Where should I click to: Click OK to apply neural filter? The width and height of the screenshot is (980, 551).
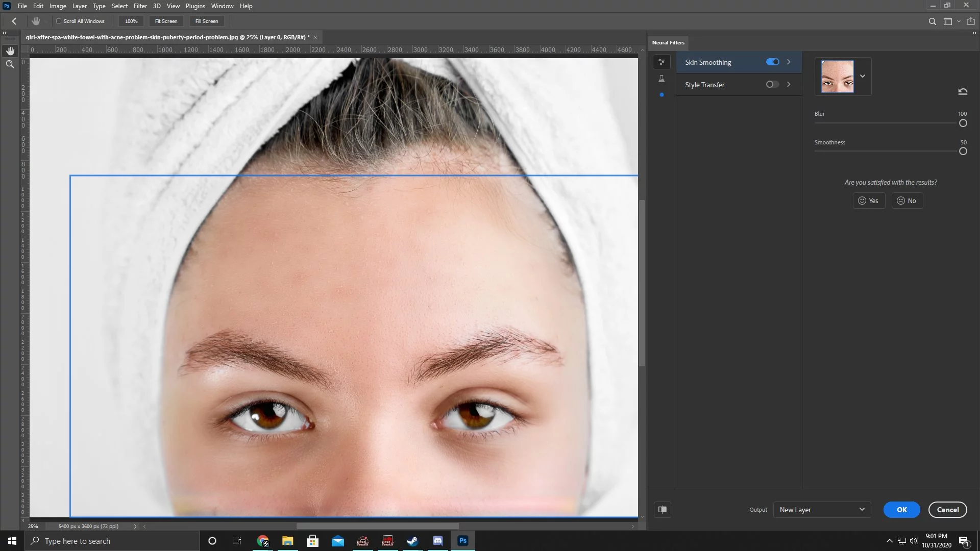[901, 510]
